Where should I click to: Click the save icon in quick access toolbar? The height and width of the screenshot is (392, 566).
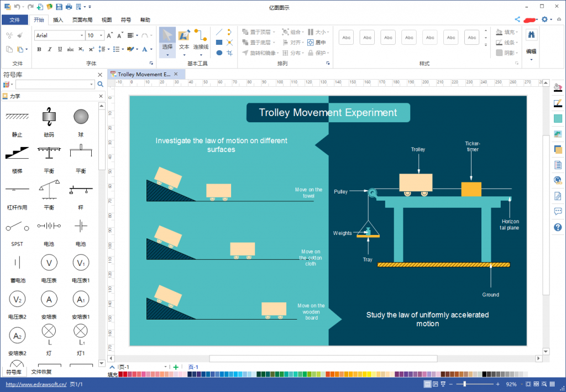pyautogui.click(x=59, y=7)
